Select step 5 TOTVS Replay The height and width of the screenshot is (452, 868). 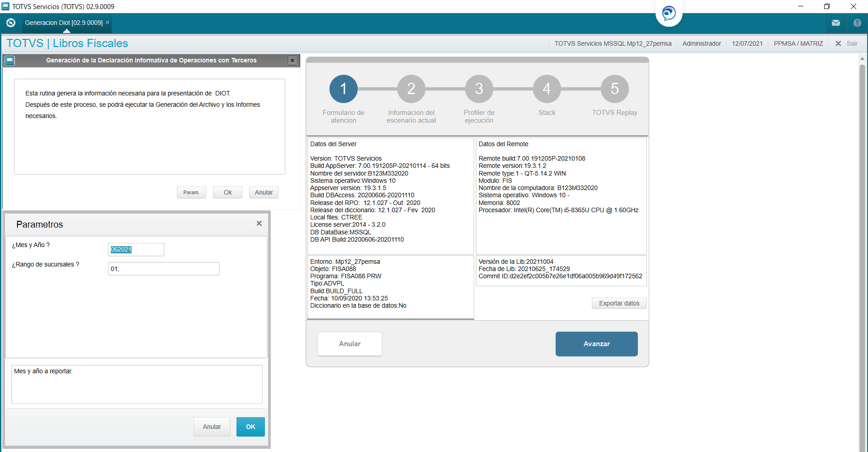pyautogui.click(x=615, y=89)
